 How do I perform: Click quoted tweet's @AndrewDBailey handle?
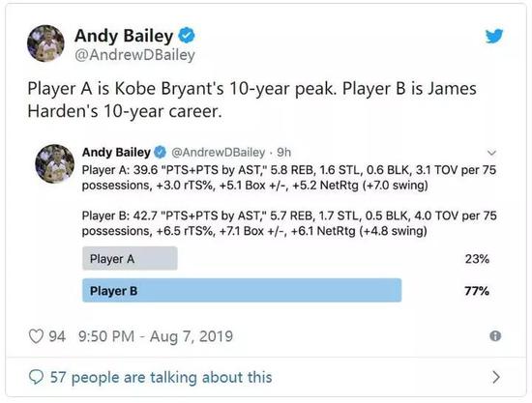[x=219, y=152]
